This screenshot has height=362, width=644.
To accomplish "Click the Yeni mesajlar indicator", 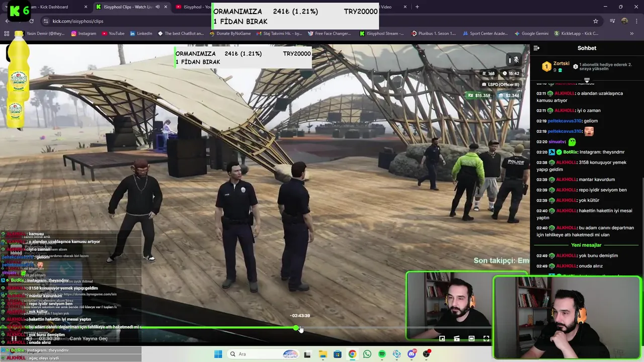I will (586, 245).
